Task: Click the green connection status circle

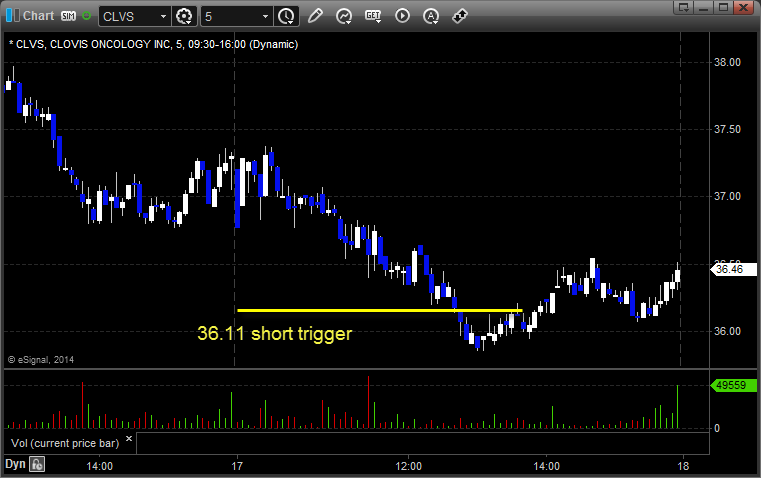Action: [x=86, y=16]
